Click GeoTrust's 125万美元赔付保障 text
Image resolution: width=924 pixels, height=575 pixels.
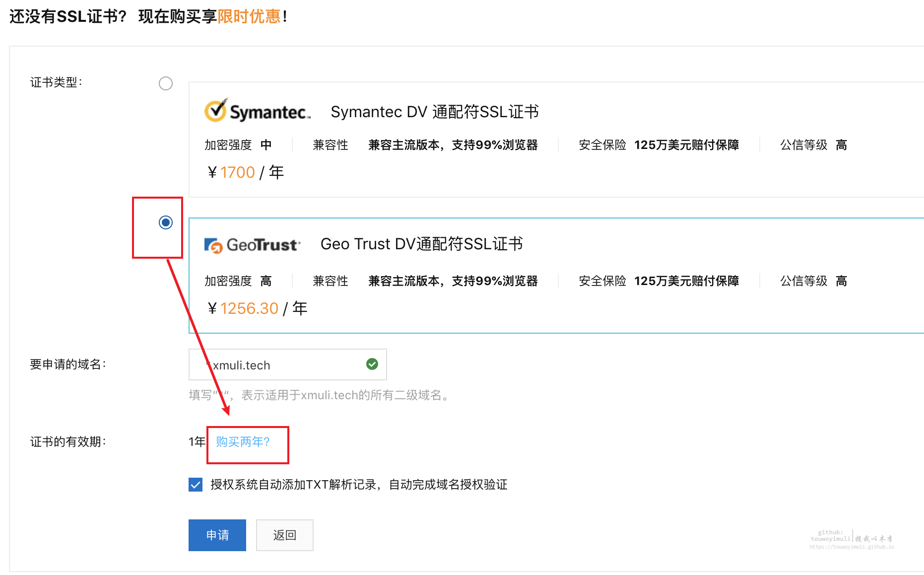point(687,281)
